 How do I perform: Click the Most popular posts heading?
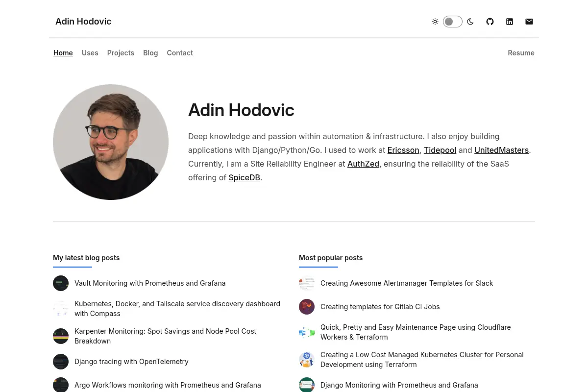pos(331,258)
